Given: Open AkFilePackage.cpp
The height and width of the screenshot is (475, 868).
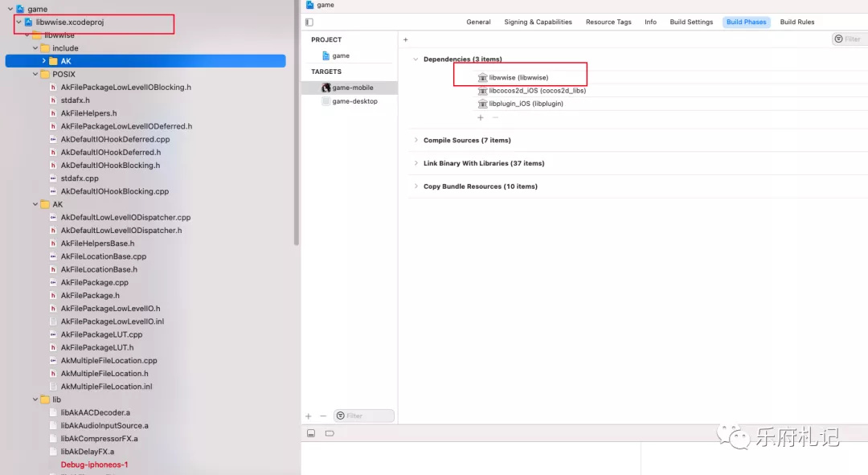Looking at the screenshot, I should click(94, 282).
